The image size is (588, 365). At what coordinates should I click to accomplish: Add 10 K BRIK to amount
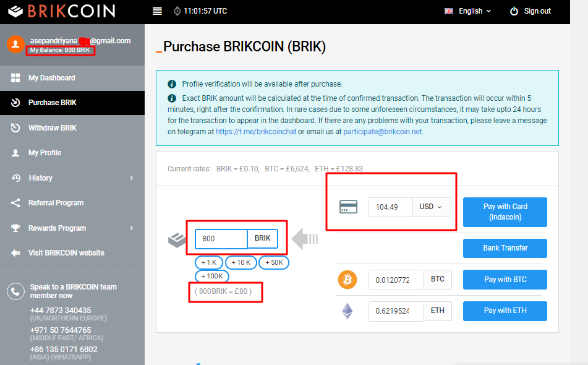[241, 262]
